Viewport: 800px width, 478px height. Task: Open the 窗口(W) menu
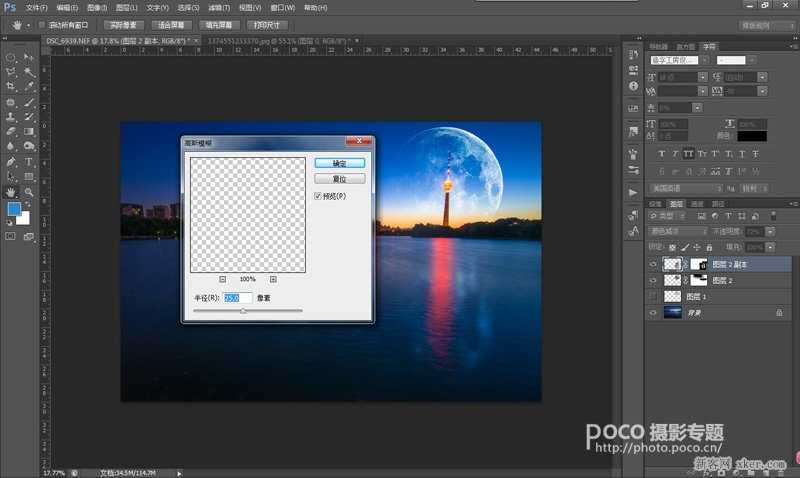point(282,8)
